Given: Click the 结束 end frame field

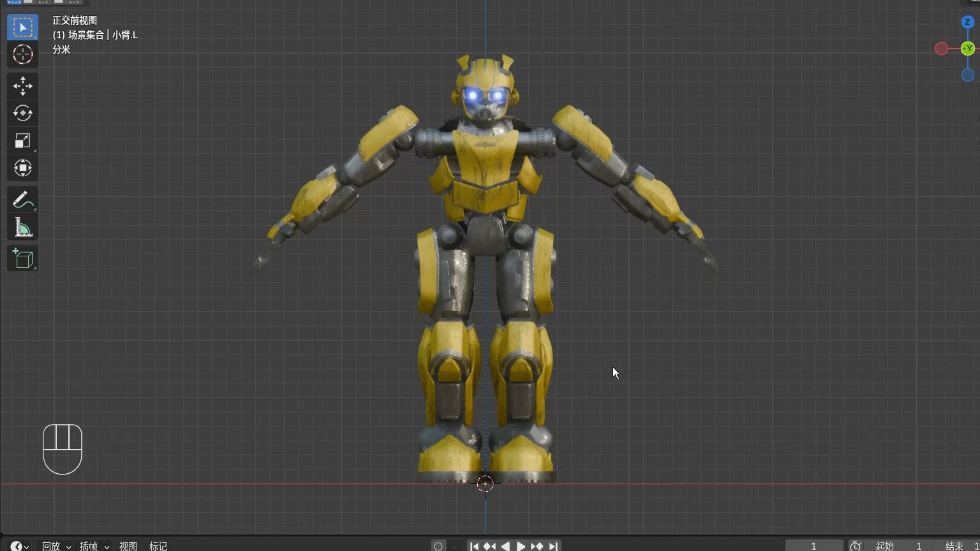Looking at the screenshot, I should coord(957,546).
